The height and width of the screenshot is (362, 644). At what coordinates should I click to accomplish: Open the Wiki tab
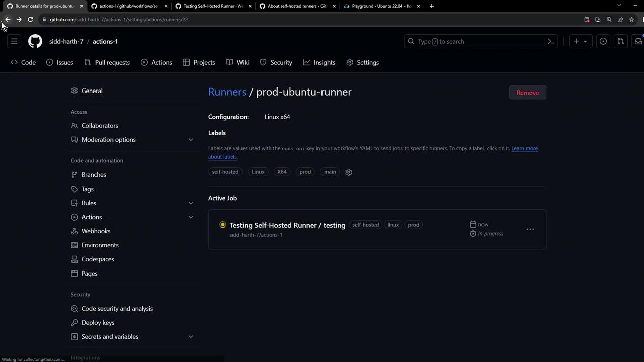point(237,62)
